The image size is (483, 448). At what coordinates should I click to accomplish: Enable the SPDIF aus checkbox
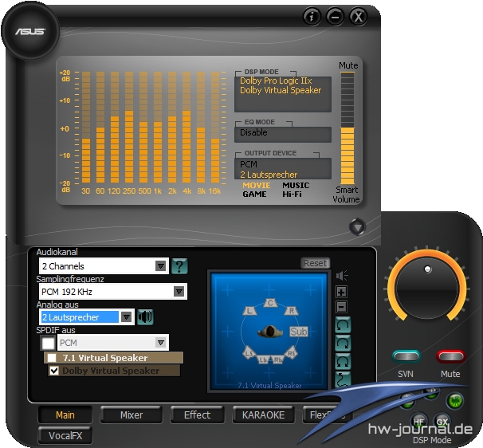(48, 343)
